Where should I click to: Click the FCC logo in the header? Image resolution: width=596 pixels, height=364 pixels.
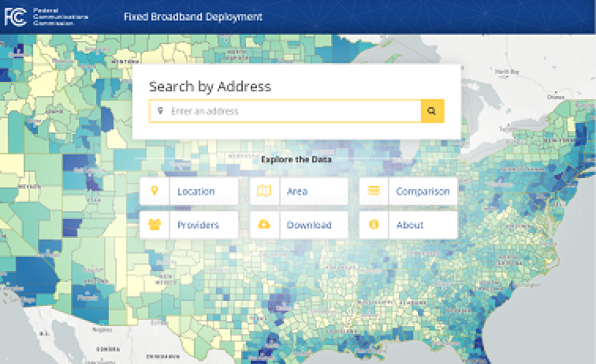(16, 17)
